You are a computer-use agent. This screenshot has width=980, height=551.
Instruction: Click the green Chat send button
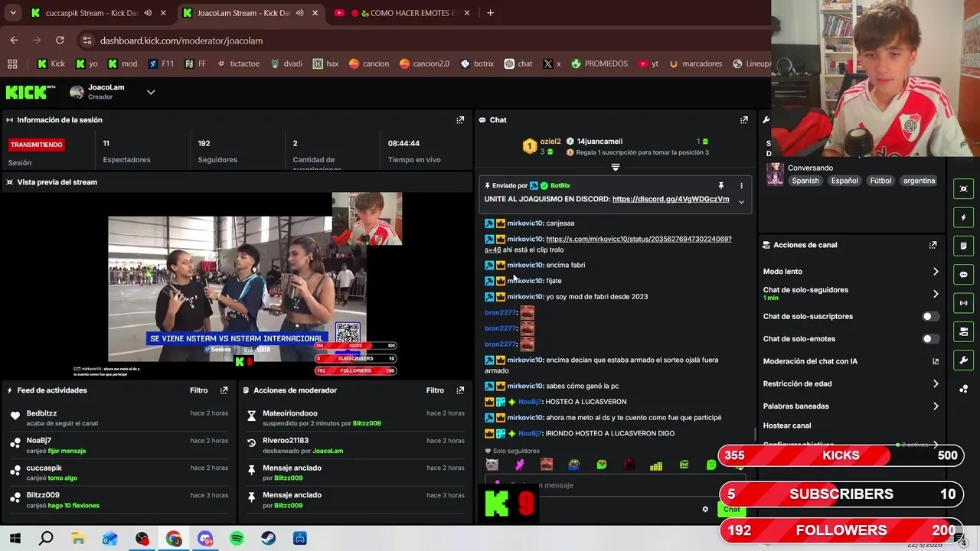point(732,510)
